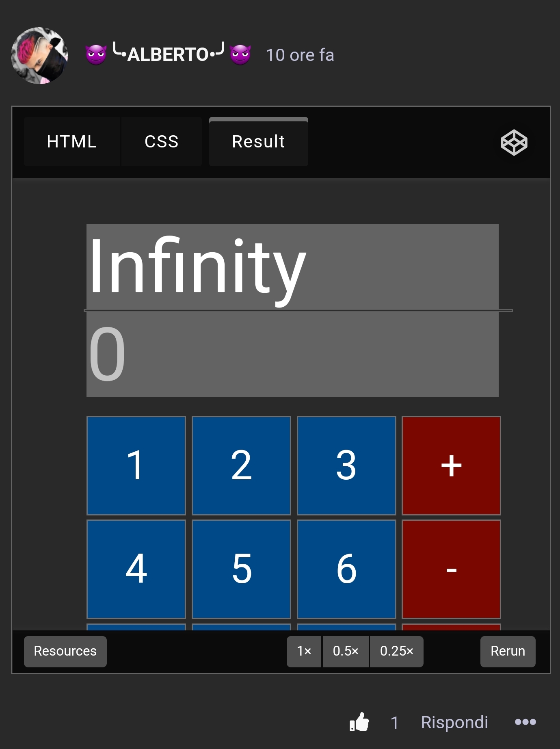
Task: Switch to the CSS tab
Action: click(x=161, y=142)
